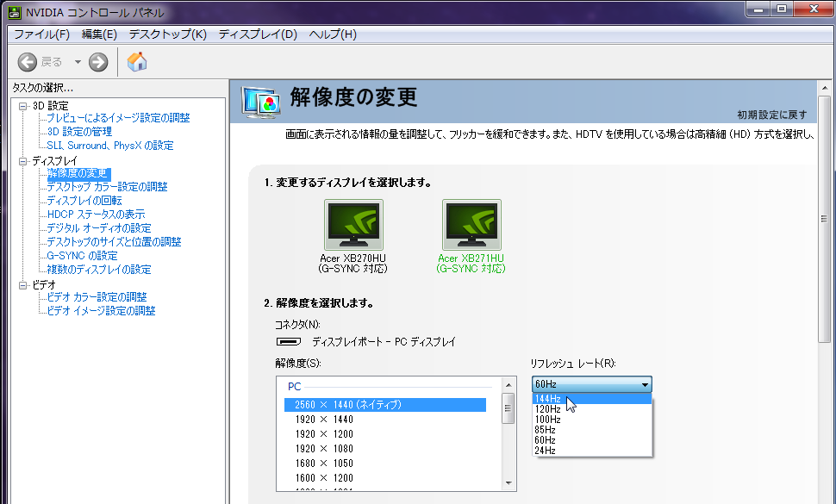Open the ヘルプ(H) menu

point(333,34)
